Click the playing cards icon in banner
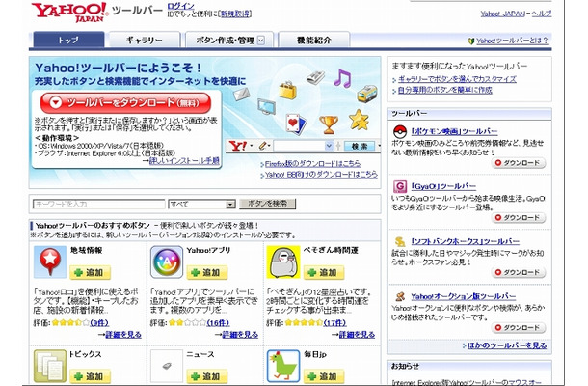Screen dimensions: 588x386 pos(296,124)
